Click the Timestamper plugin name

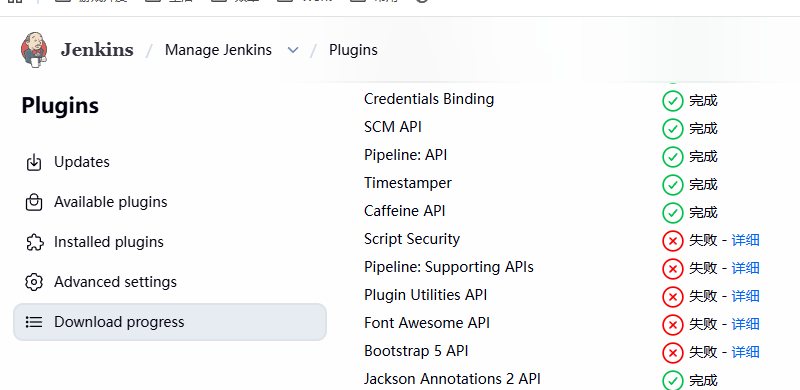408,183
